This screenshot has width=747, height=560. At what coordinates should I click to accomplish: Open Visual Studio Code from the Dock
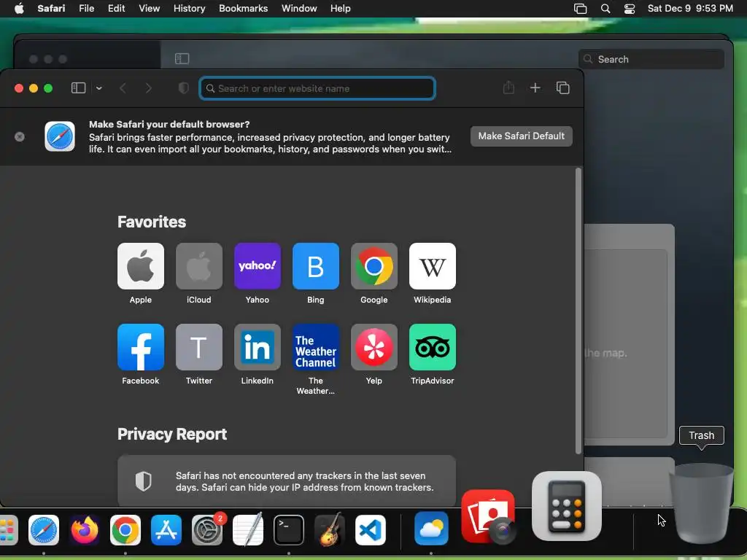tap(371, 530)
